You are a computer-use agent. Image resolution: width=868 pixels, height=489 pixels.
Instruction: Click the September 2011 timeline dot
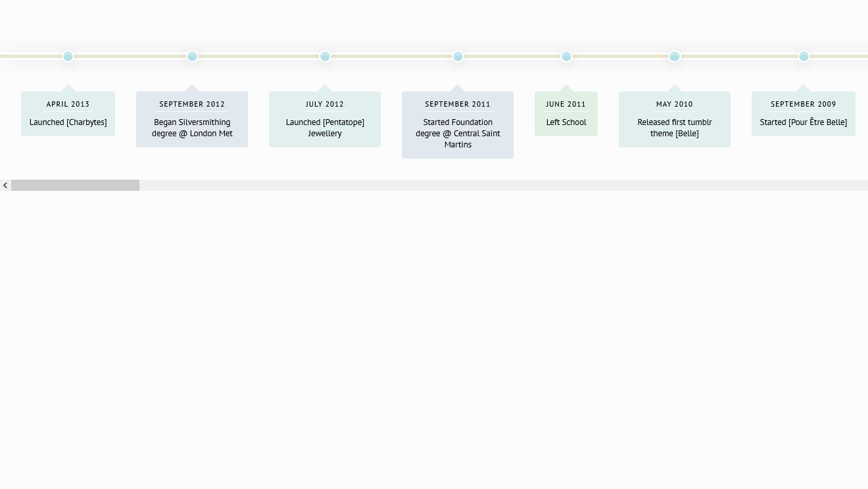[x=458, y=57]
